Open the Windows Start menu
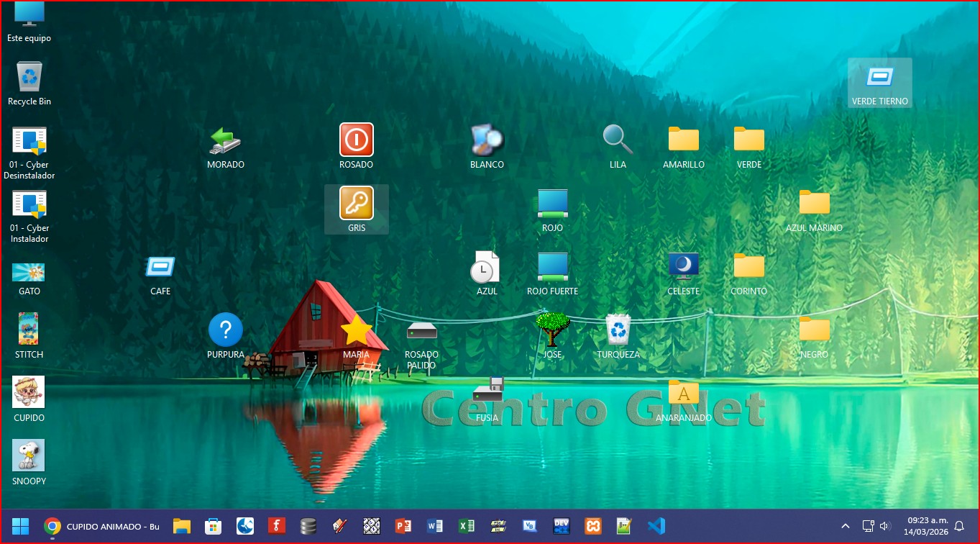 20,526
